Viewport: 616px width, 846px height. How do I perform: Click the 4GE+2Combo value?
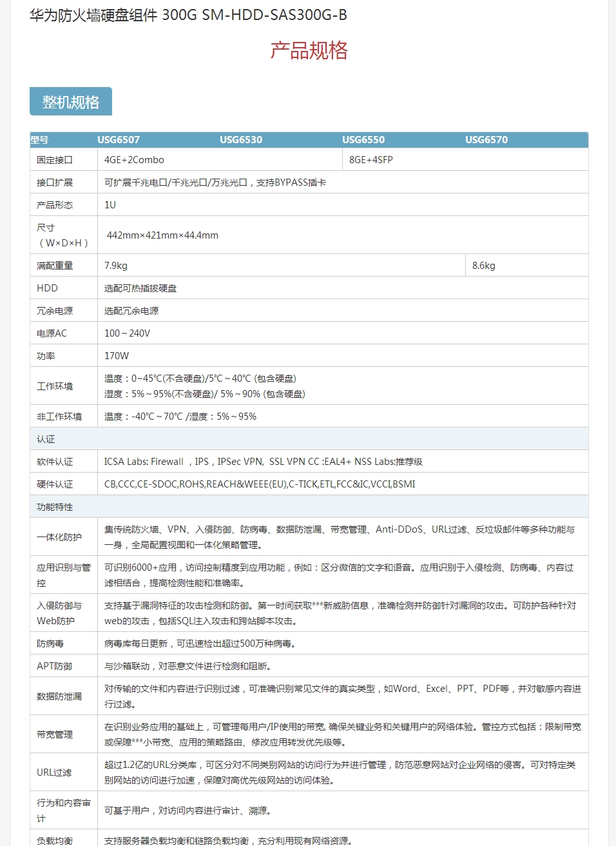[x=134, y=160]
